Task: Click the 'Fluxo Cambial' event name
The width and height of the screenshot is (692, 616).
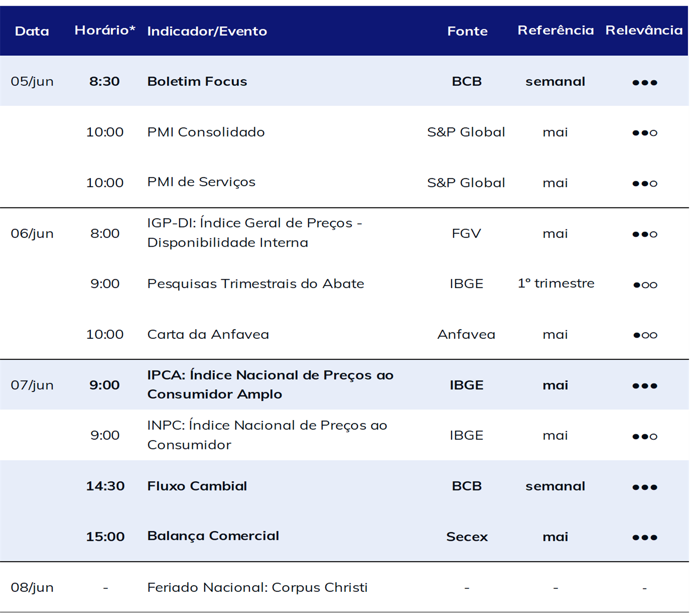Action: click(197, 486)
